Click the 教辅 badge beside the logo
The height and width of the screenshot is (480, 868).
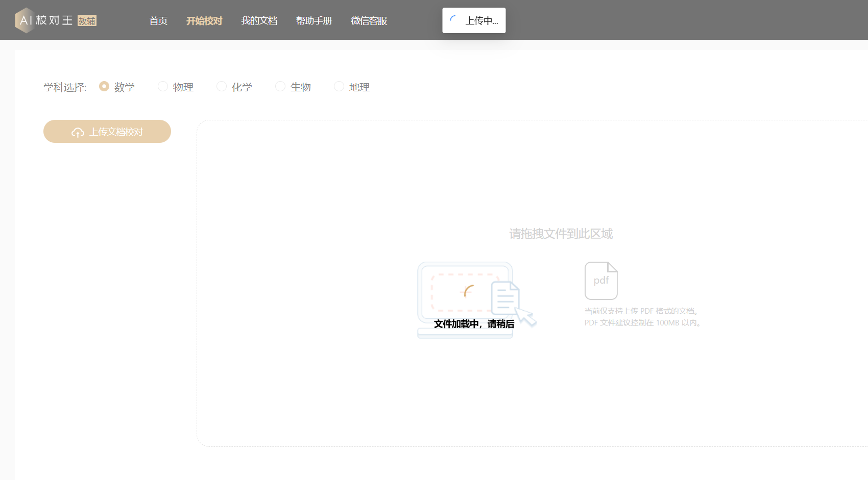click(x=87, y=21)
